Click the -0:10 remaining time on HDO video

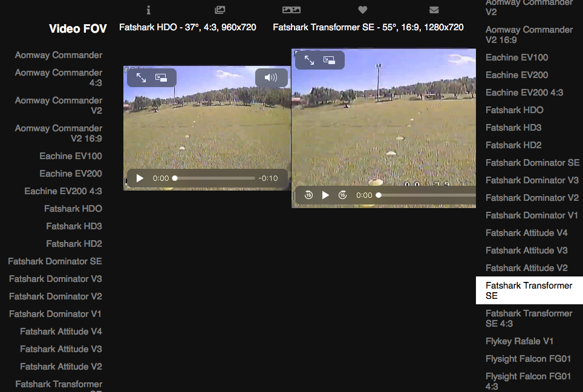coord(268,178)
